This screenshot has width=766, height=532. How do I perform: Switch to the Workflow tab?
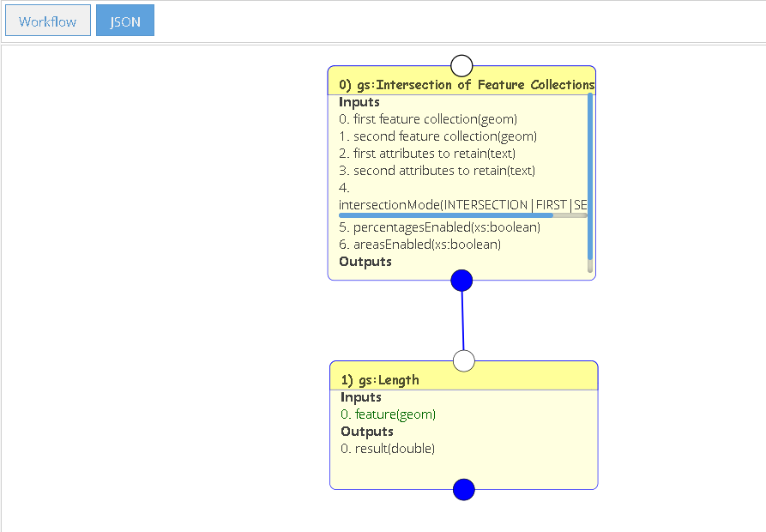[x=48, y=21]
